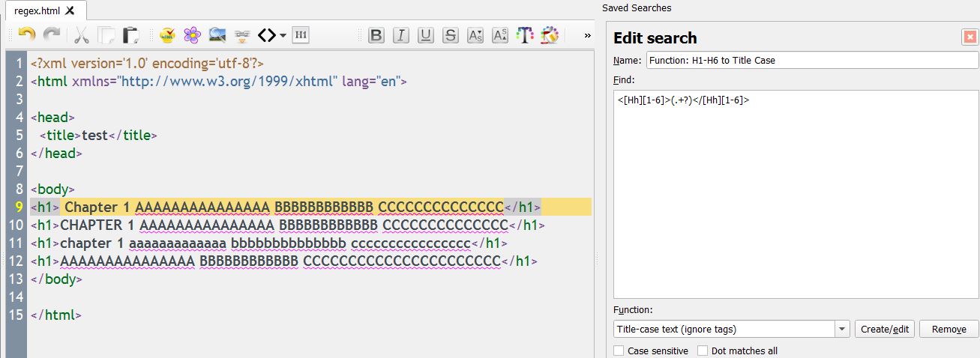Click the insert image icon

[217, 34]
